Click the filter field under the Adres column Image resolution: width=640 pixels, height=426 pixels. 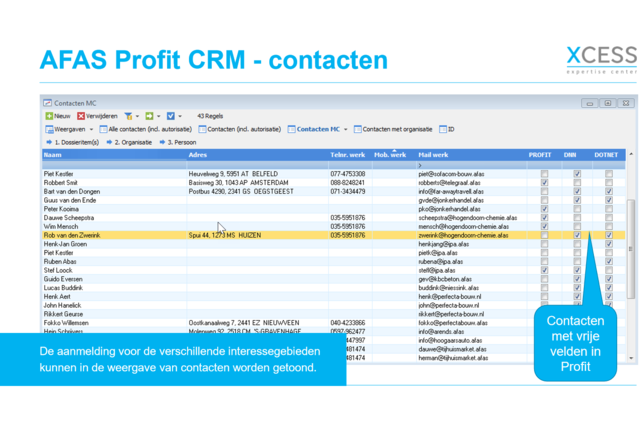[258, 165]
